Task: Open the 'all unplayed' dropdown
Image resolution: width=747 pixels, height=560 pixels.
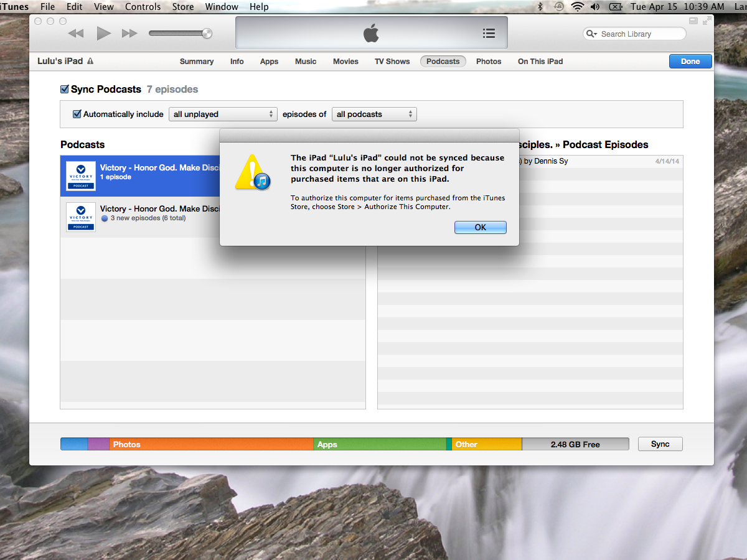Action: pyautogui.click(x=223, y=114)
